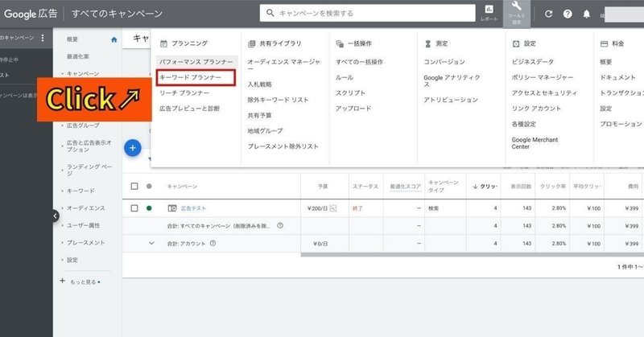The width and height of the screenshot is (644, 337).
Task: Click もっと見る in left navigation
Action: click(x=85, y=282)
